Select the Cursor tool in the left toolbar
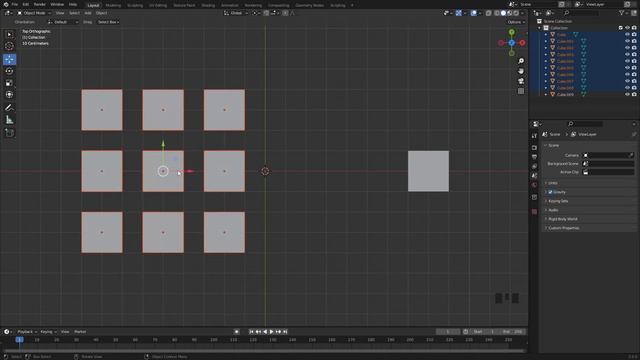 pyautogui.click(x=9, y=46)
